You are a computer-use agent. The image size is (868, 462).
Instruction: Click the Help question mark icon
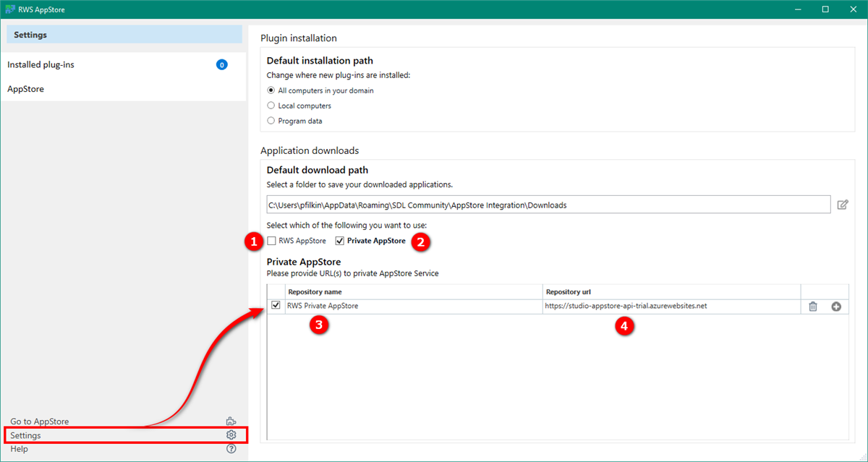231,449
